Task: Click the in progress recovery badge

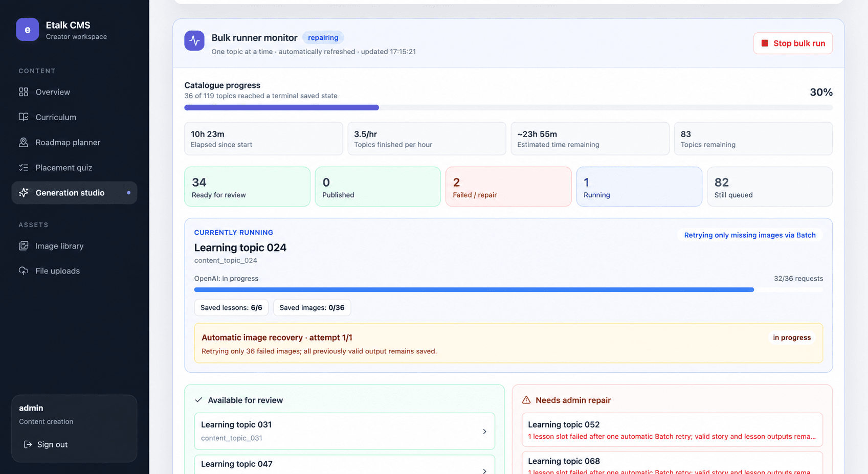Action: click(792, 337)
